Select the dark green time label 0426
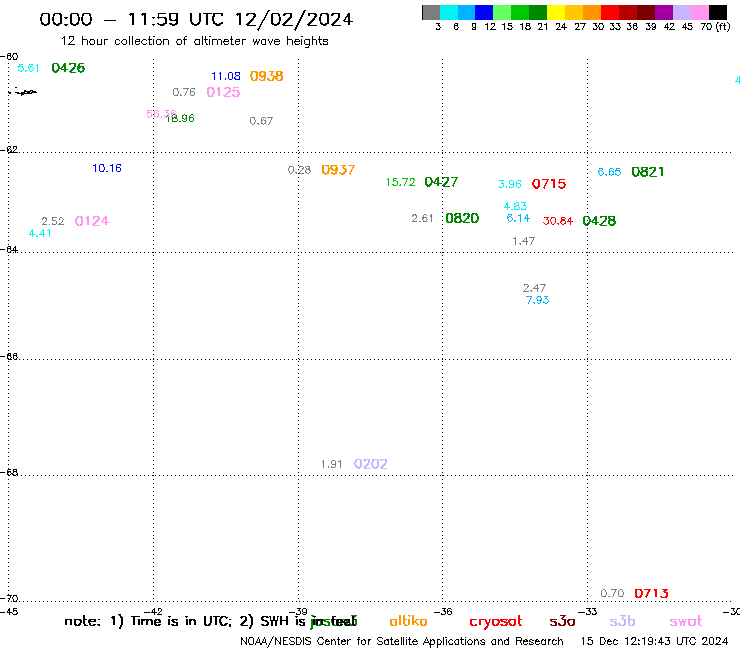The height and width of the screenshot is (650, 740). 68,68
